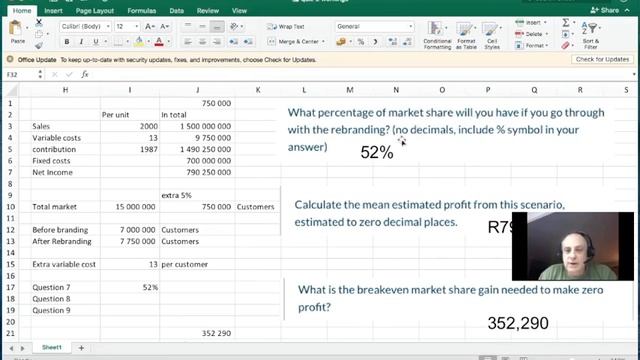Open Format as Table gallery
This screenshot has width=640, height=360.
tap(466, 36)
